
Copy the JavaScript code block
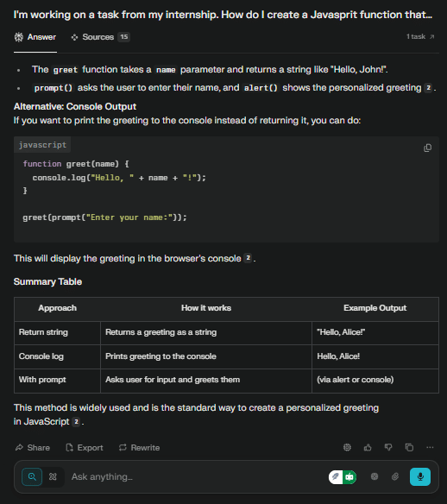click(427, 148)
